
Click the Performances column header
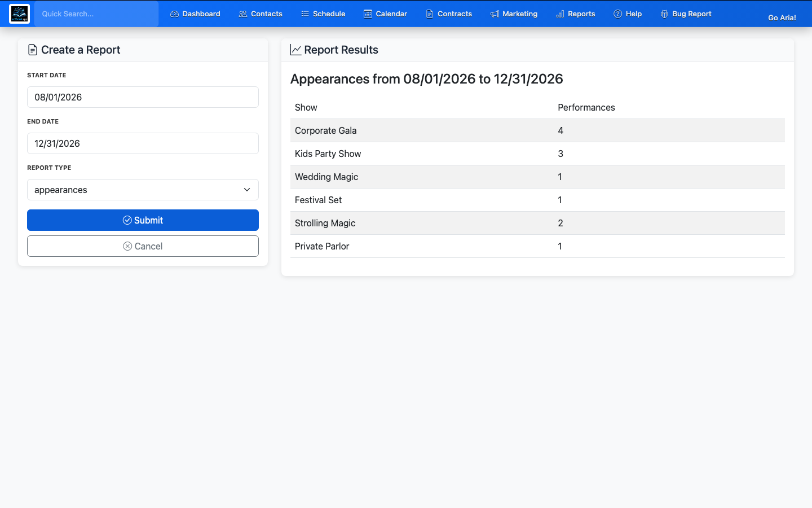[586, 107]
